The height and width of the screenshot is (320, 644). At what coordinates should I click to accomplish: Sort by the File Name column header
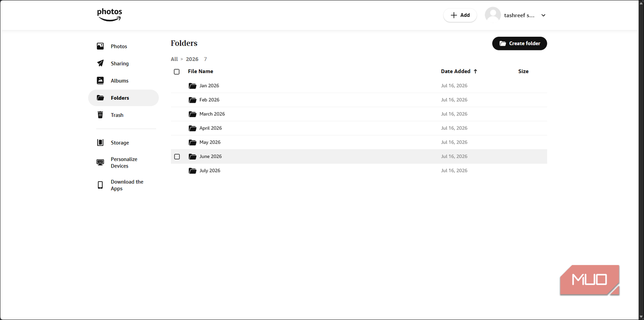[x=201, y=72]
